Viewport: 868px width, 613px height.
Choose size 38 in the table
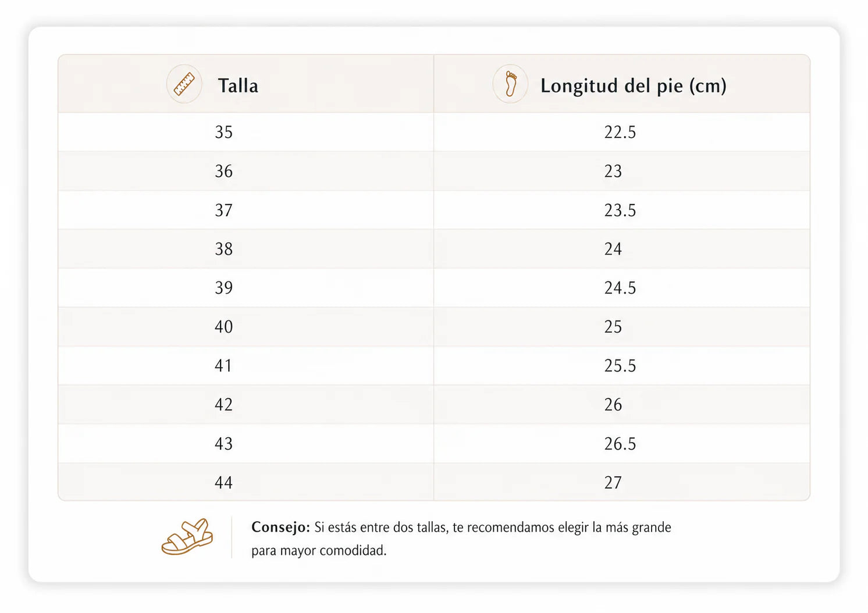[x=223, y=249]
